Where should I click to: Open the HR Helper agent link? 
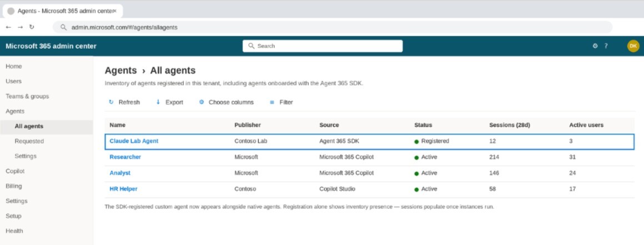coord(123,189)
